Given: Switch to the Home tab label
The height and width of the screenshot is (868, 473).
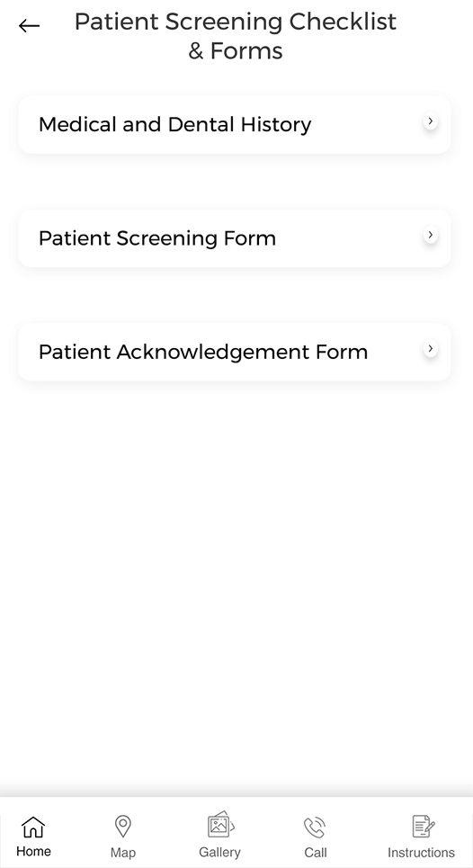Looking at the screenshot, I should click(34, 852).
